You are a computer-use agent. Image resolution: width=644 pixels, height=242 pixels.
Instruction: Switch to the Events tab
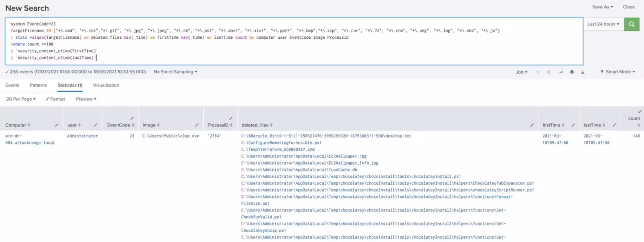pyautogui.click(x=12, y=85)
